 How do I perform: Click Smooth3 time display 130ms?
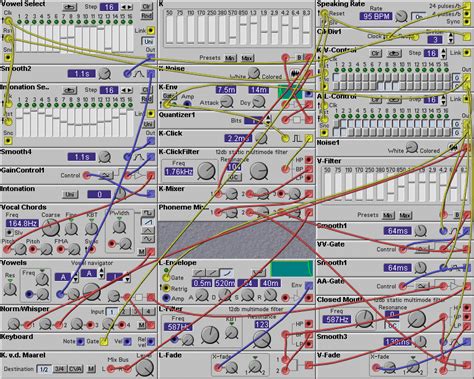[397, 341]
